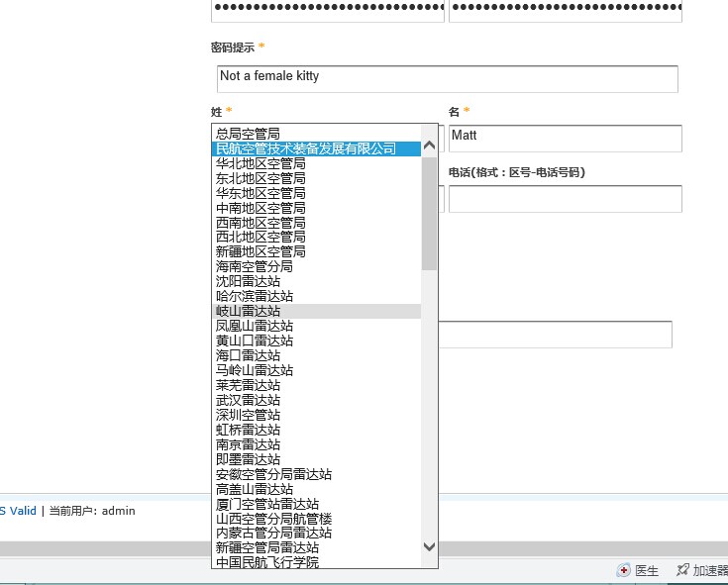Click the dropdown list scrollbar thumb
The height and width of the screenshot is (585, 728).
click(430, 214)
